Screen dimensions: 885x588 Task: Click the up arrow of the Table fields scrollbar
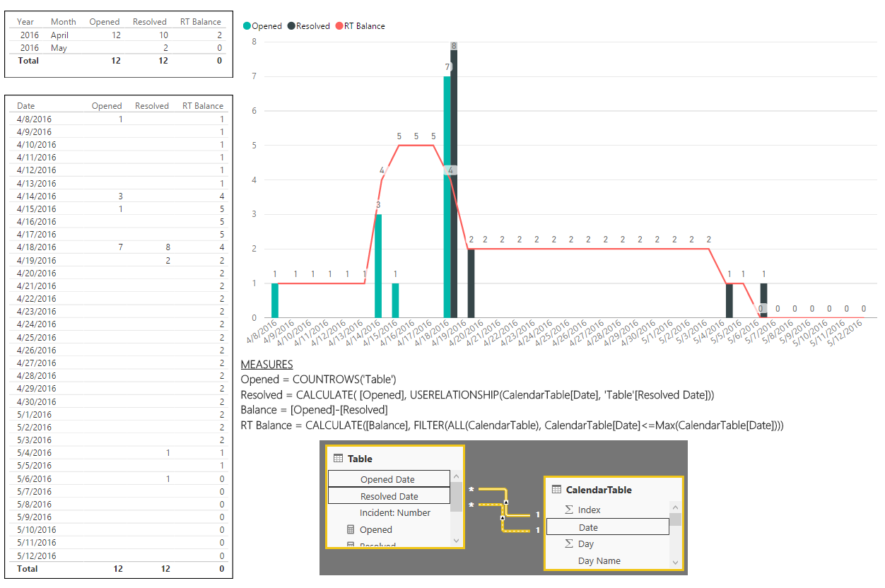[x=456, y=476]
